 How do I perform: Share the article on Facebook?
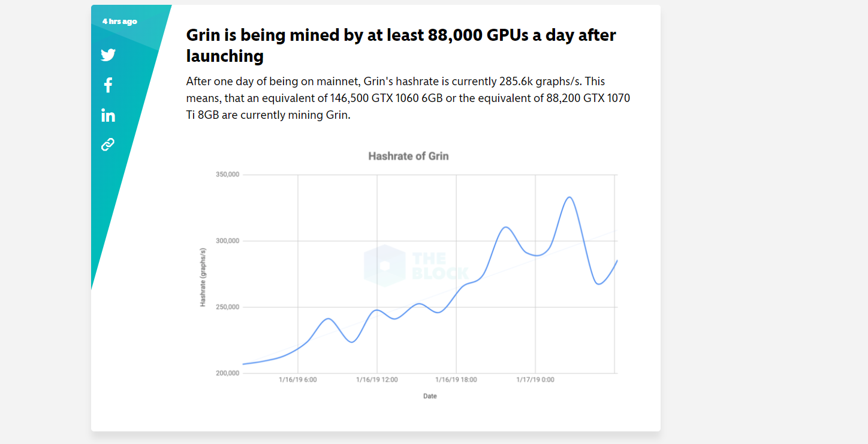coord(108,85)
